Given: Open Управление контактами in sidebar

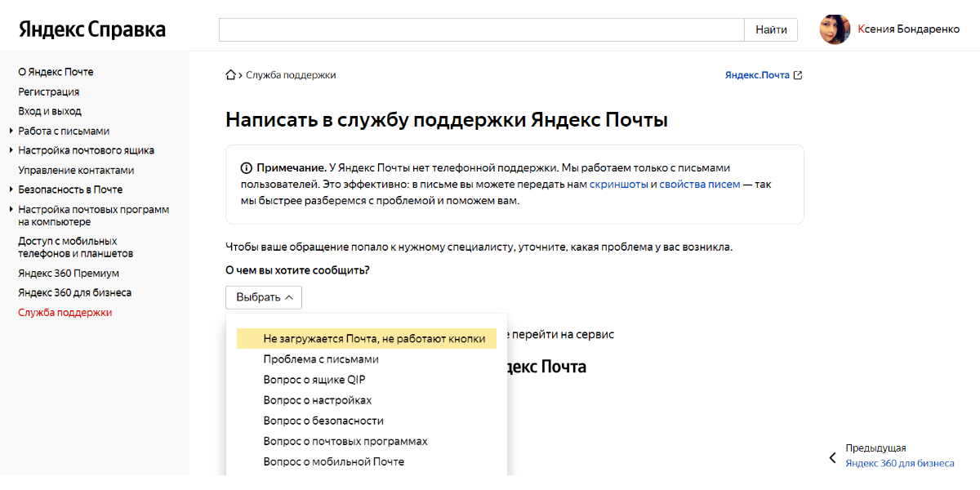Looking at the screenshot, I should 76,170.
